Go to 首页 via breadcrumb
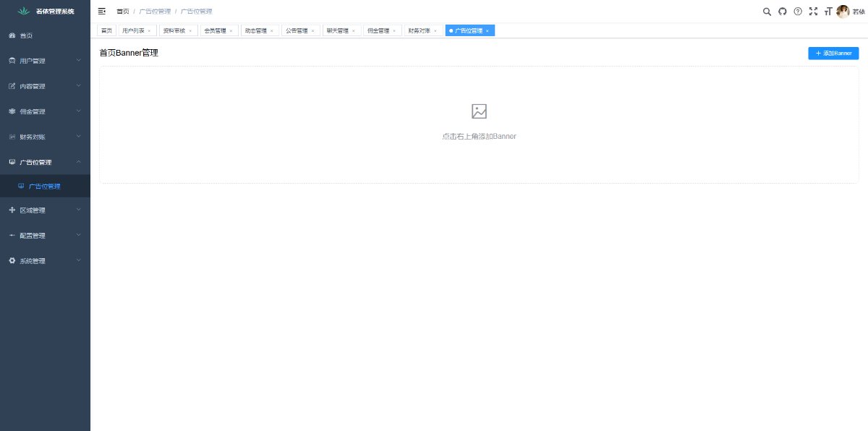The image size is (868, 431). coord(123,12)
